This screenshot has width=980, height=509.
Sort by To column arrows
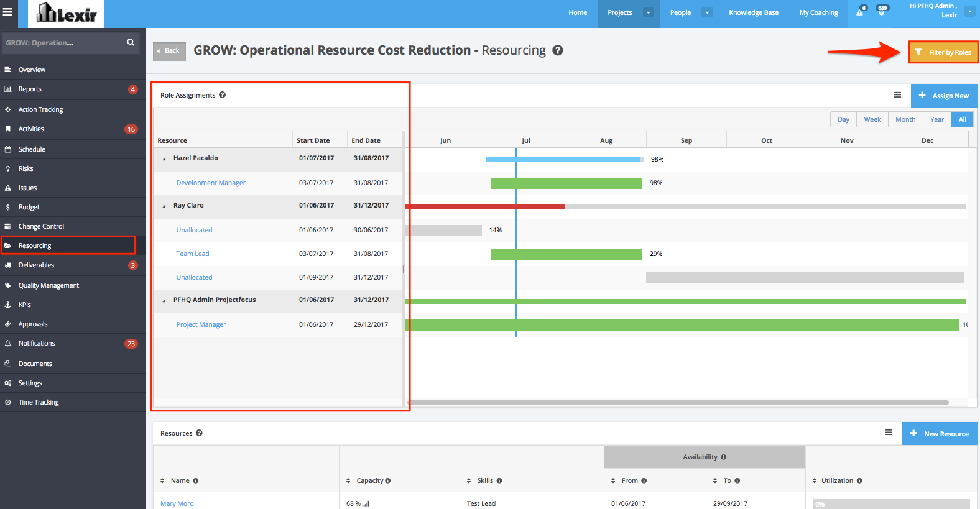point(715,480)
